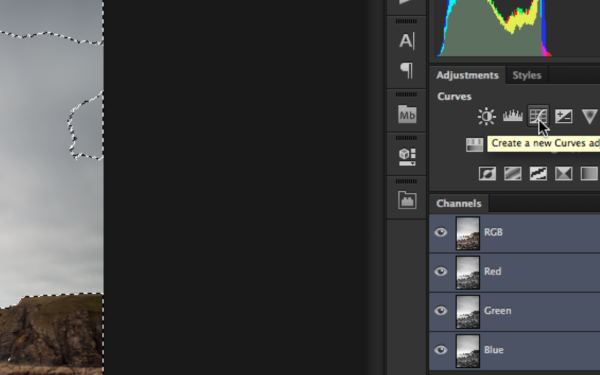Click the RGB channel name
This screenshot has width=600, height=375.
click(x=493, y=232)
